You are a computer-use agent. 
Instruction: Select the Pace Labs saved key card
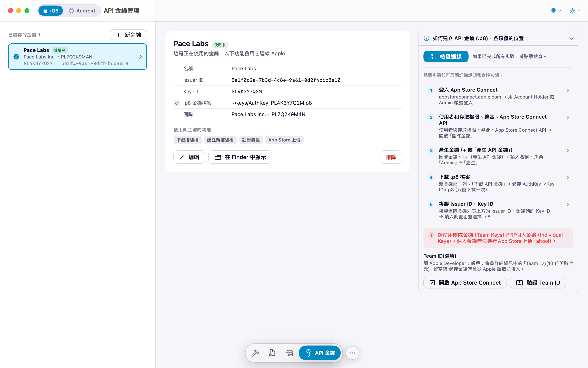pyautogui.click(x=78, y=57)
